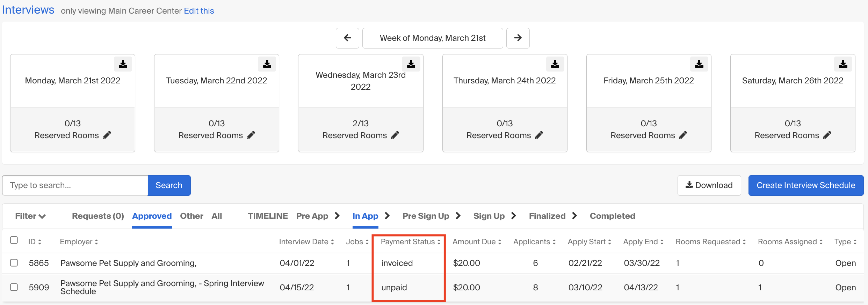The width and height of the screenshot is (868, 305).
Task: Sort table by Interview Date
Action: coord(306,242)
